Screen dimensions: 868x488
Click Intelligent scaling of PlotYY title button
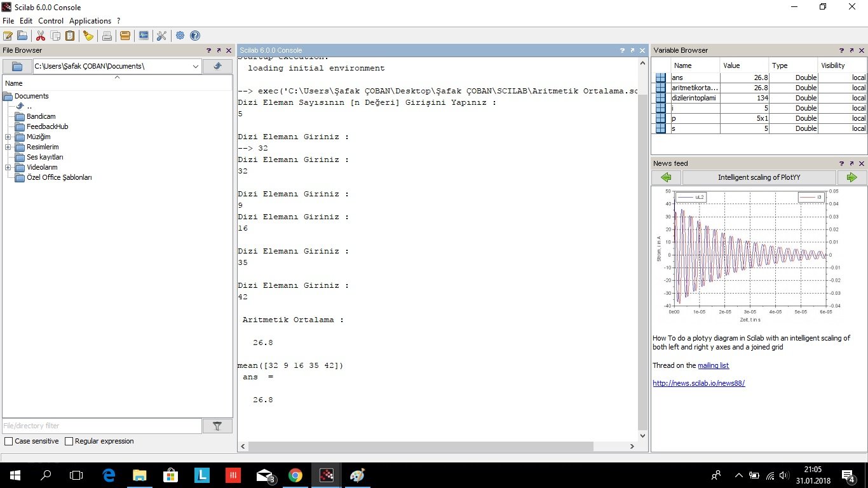(x=759, y=177)
